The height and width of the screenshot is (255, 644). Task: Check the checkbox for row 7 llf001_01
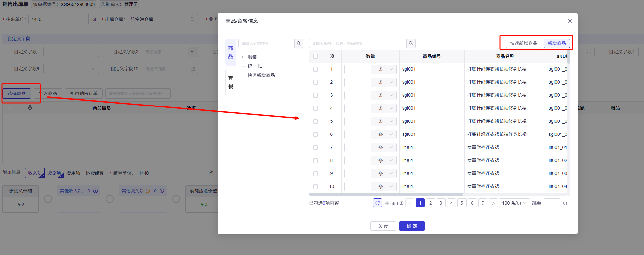[315, 148]
